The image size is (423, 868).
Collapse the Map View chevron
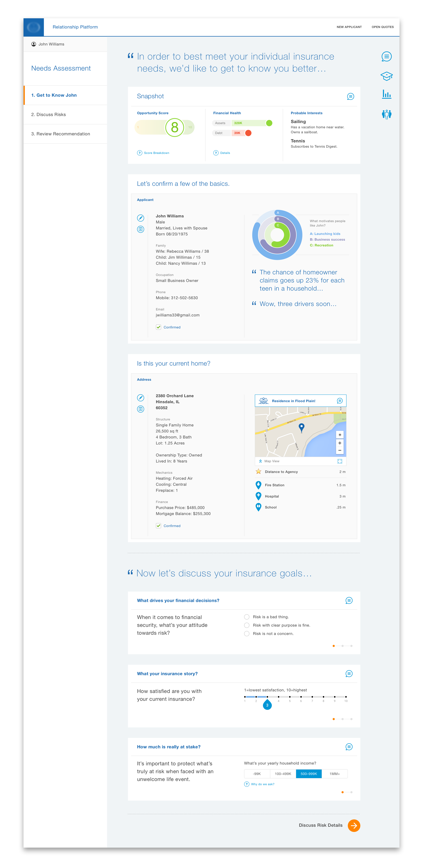pyautogui.click(x=260, y=461)
